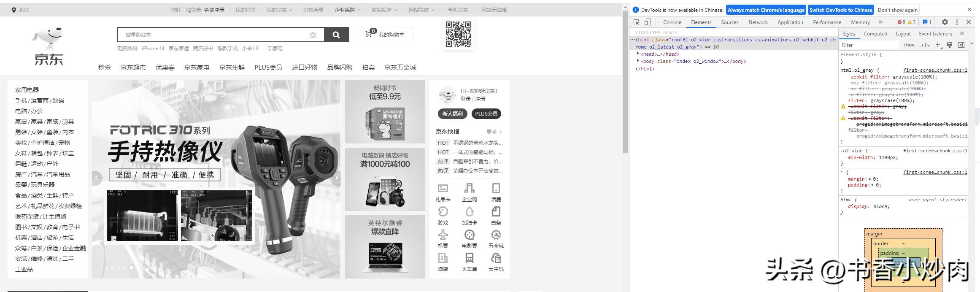Image resolution: width=980 pixels, height=292 pixels.
Task: Expand the padding shorthand triangle
Action: coord(873,185)
